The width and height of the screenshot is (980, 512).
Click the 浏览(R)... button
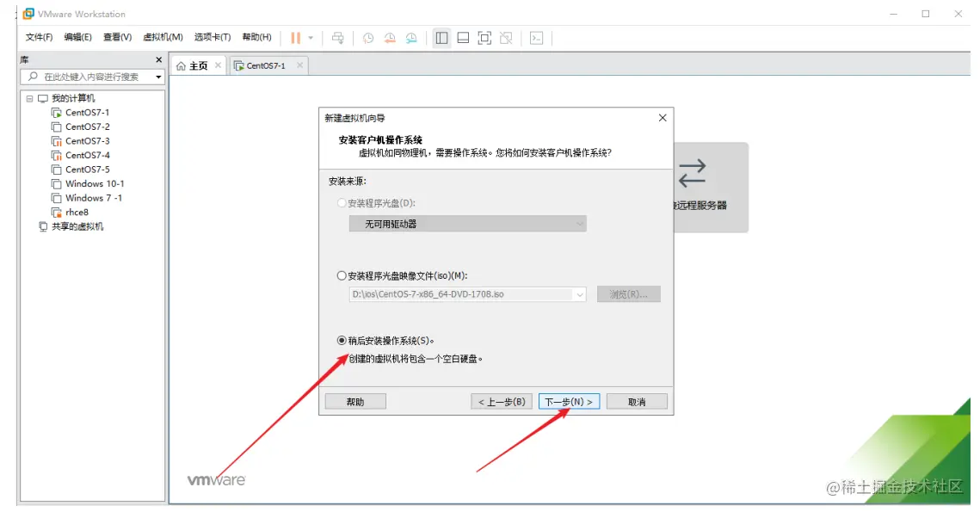[629, 294]
